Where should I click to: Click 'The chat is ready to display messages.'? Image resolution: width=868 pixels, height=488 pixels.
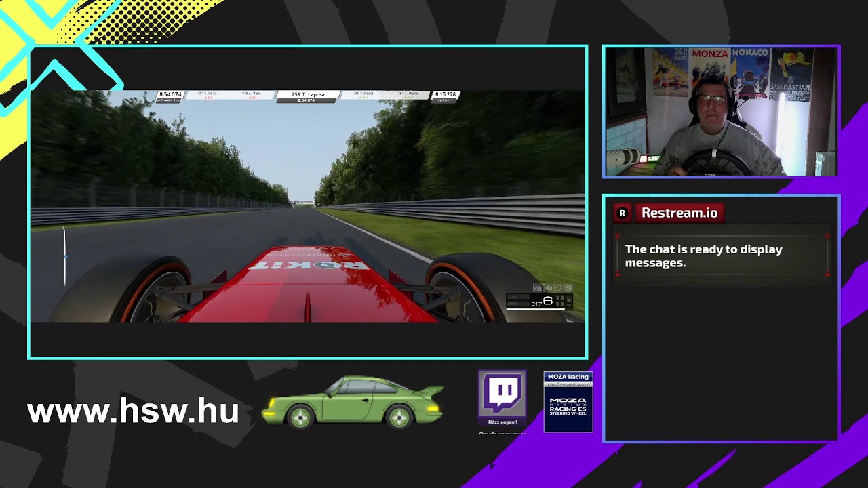coord(703,256)
